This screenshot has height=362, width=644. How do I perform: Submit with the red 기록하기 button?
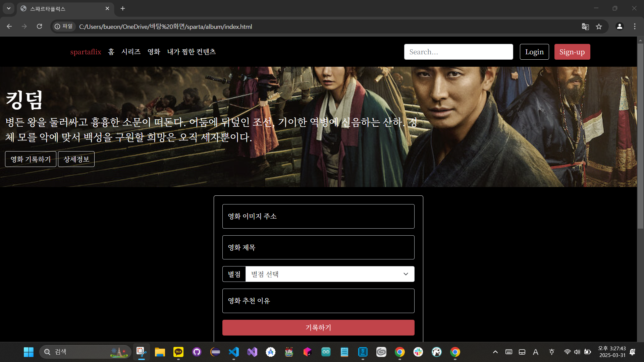pyautogui.click(x=318, y=327)
